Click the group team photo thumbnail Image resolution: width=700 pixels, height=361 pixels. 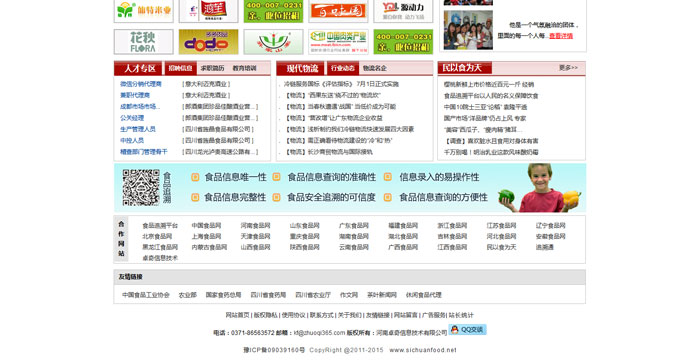[468, 30]
